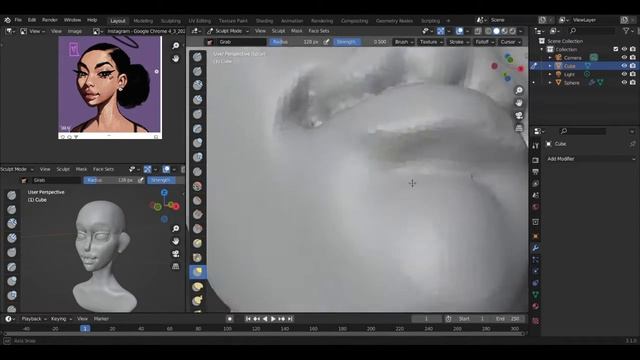The image size is (640, 360).
Task: Expand the Camera row in outliner
Action: click(x=550, y=58)
